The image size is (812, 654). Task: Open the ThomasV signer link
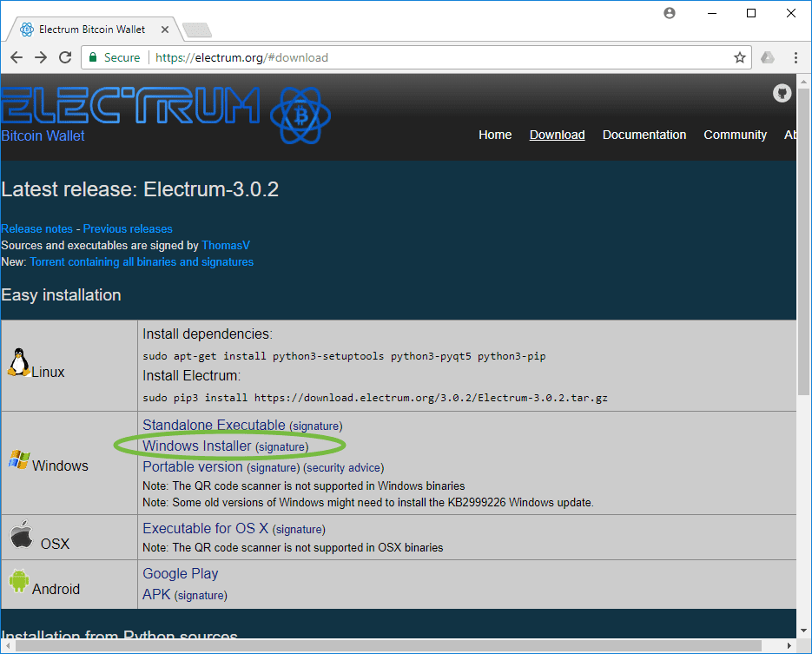coord(226,246)
